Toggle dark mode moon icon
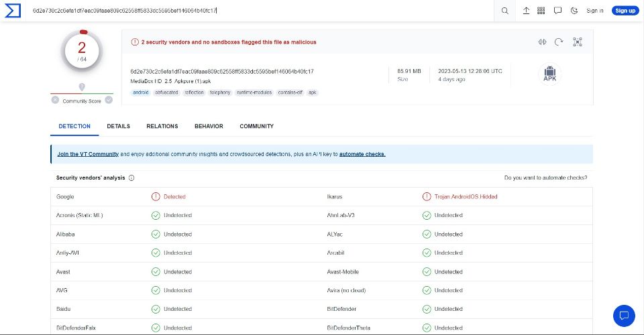Image resolution: width=644 pixels, height=335 pixels. pos(574,11)
